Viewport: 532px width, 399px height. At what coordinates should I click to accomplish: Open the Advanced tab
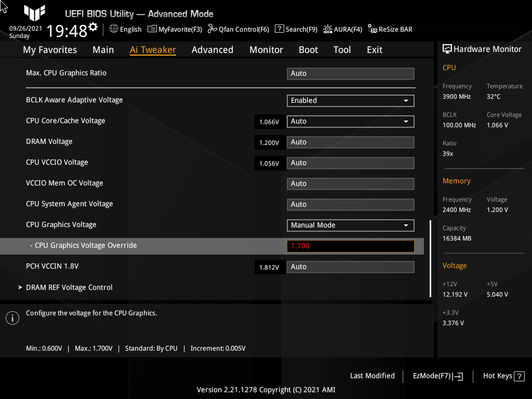212,49
